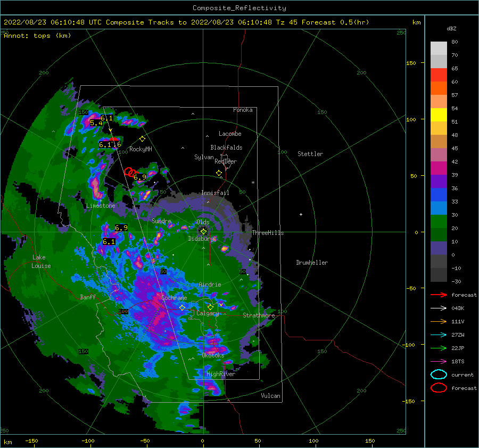Click the Ponoka town label
This screenshot has height=448, width=479.
(243, 110)
